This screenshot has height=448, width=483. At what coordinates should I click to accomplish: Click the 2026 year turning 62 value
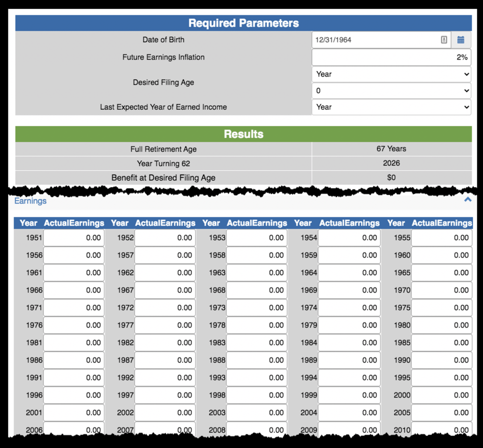[x=391, y=163]
